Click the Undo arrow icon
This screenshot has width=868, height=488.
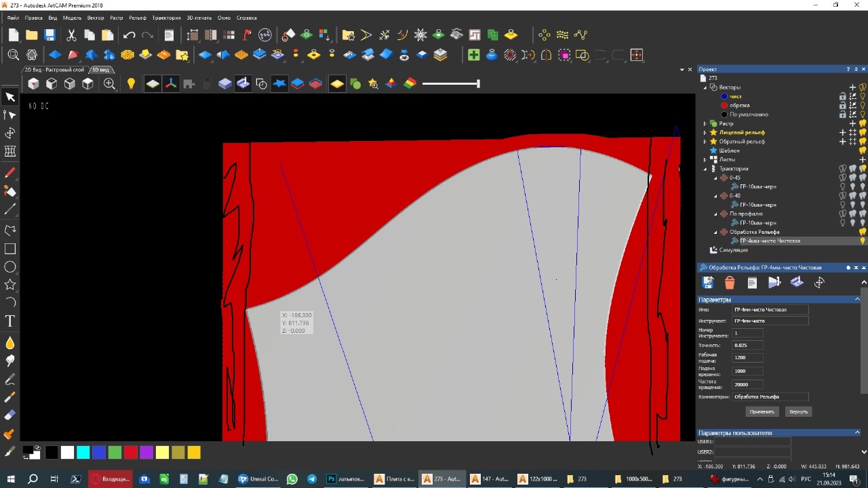click(x=129, y=35)
